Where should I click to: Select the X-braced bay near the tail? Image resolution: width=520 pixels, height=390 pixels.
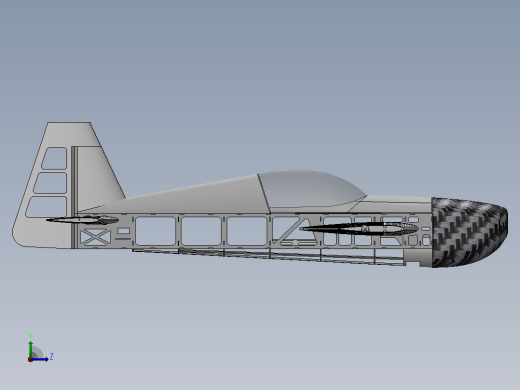pos(95,237)
